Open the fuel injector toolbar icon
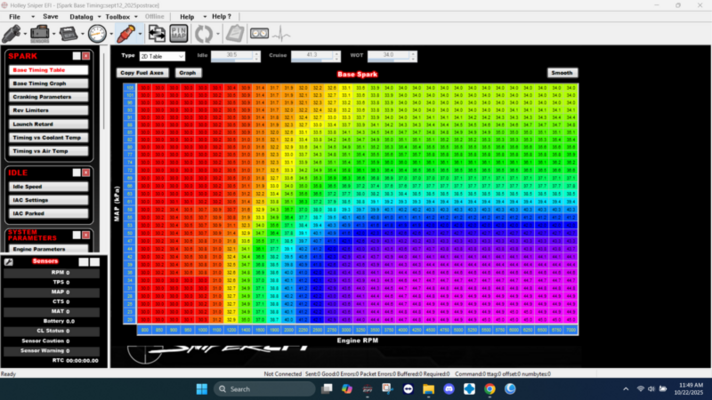The height and width of the screenshot is (400, 712). (11, 34)
